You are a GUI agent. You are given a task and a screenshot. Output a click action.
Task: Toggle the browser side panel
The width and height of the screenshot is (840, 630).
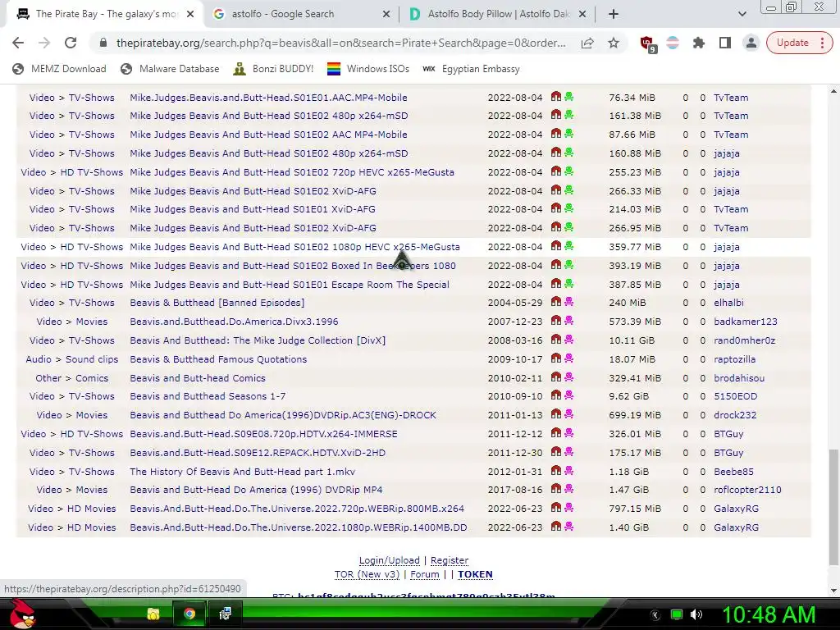tap(725, 43)
